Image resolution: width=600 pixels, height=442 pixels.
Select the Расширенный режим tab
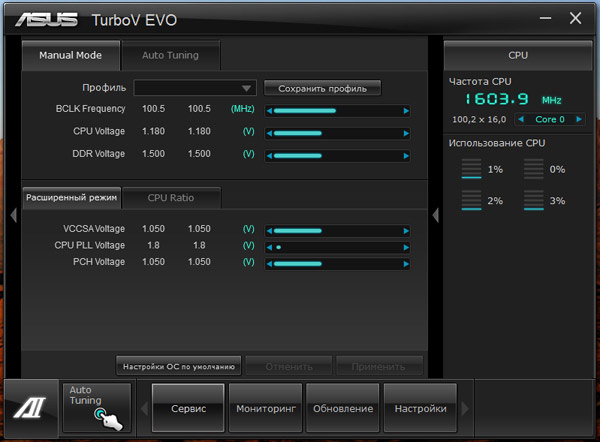72,198
